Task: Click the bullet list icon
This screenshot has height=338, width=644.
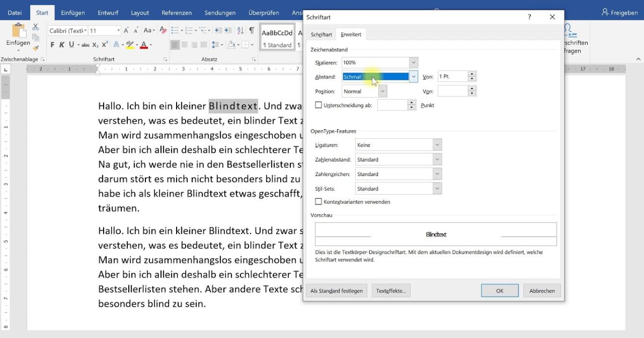Action: tap(175, 31)
